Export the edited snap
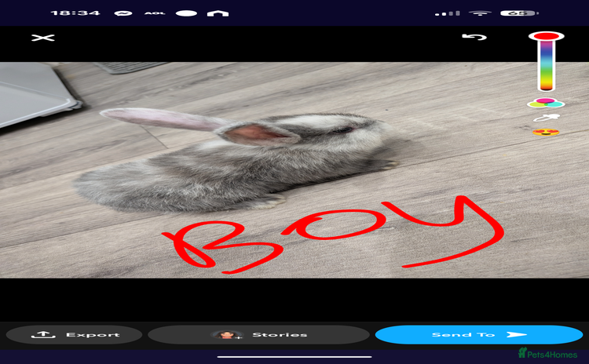This screenshot has height=364, width=589. tap(75, 335)
